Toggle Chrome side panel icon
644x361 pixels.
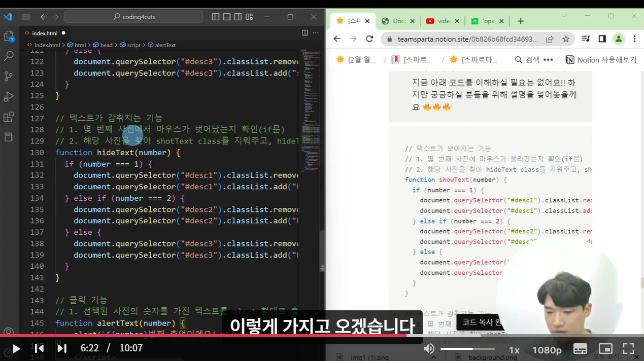pyautogui.click(x=602, y=39)
